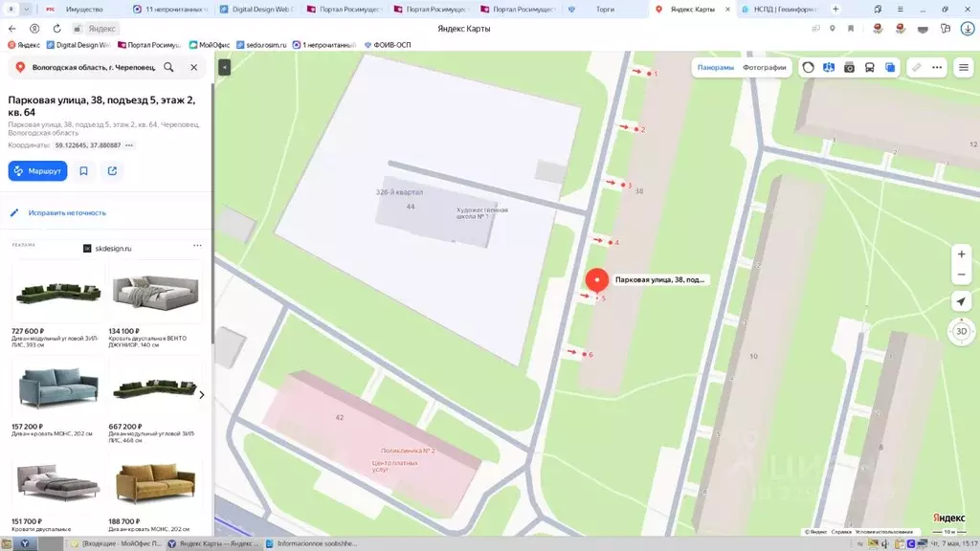Toggle 3D map tilt
The image size is (980, 551).
[x=961, y=331]
